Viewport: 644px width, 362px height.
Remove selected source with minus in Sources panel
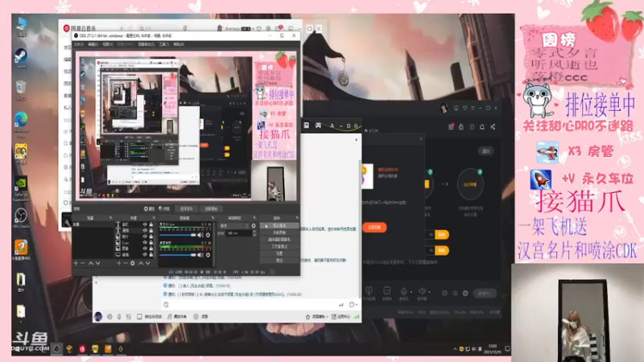point(126,263)
